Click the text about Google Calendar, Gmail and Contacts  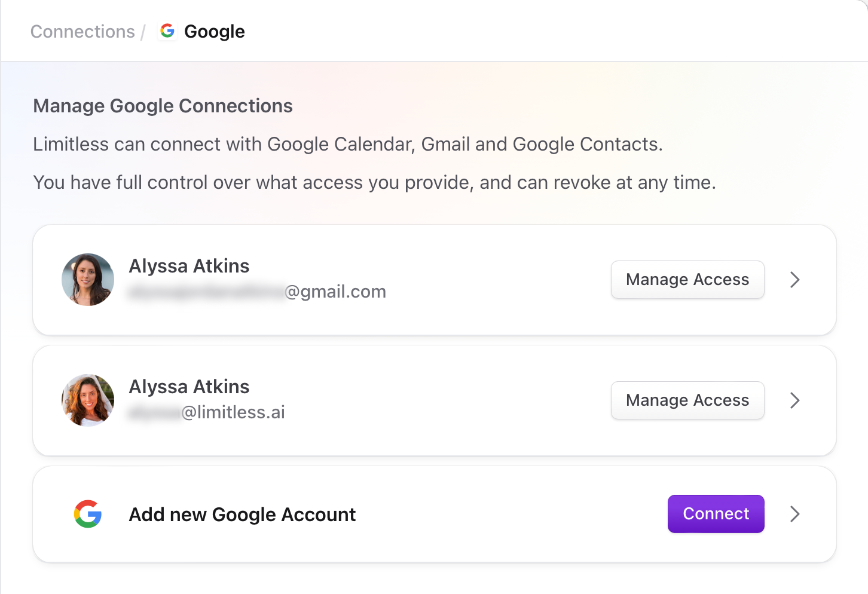[348, 145]
